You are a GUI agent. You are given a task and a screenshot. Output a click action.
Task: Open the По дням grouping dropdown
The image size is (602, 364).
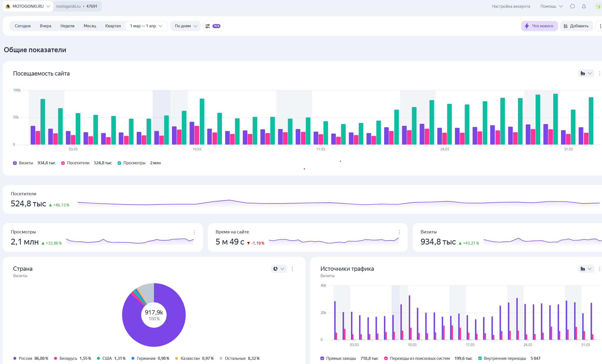point(186,26)
